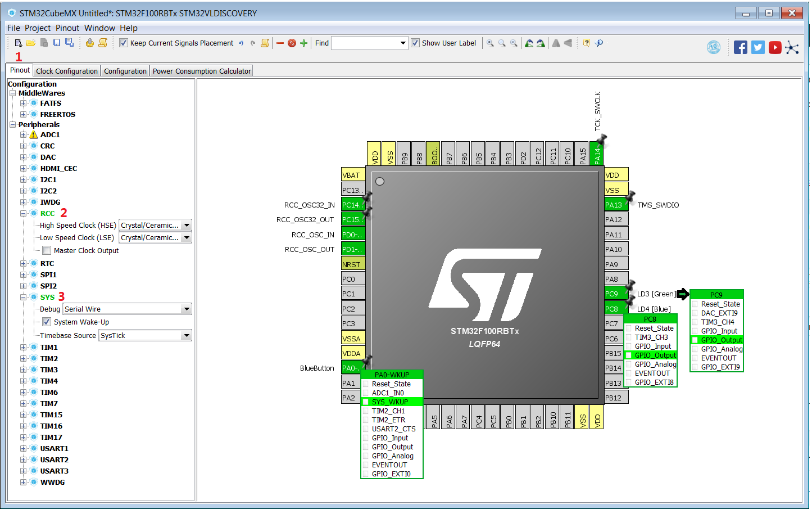This screenshot has height=509, width=812.
Task: Toggle Keep Current Signals Placement checkbox
Action: coord(124,43)
